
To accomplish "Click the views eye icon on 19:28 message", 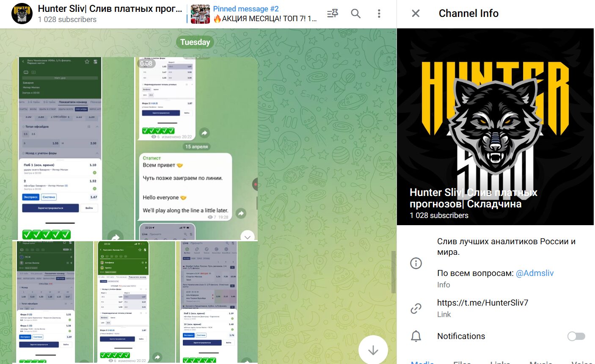I will (x=210, y=217).
